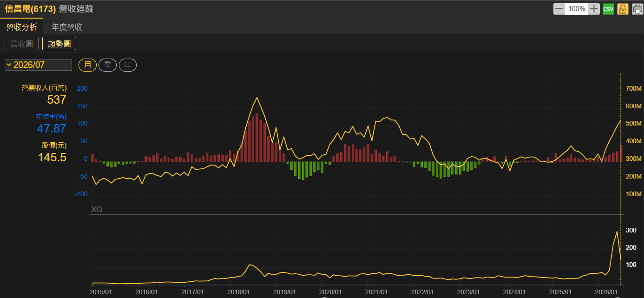Click the 2016/01 axis label
Screen dimensions: 644x298
146,292
